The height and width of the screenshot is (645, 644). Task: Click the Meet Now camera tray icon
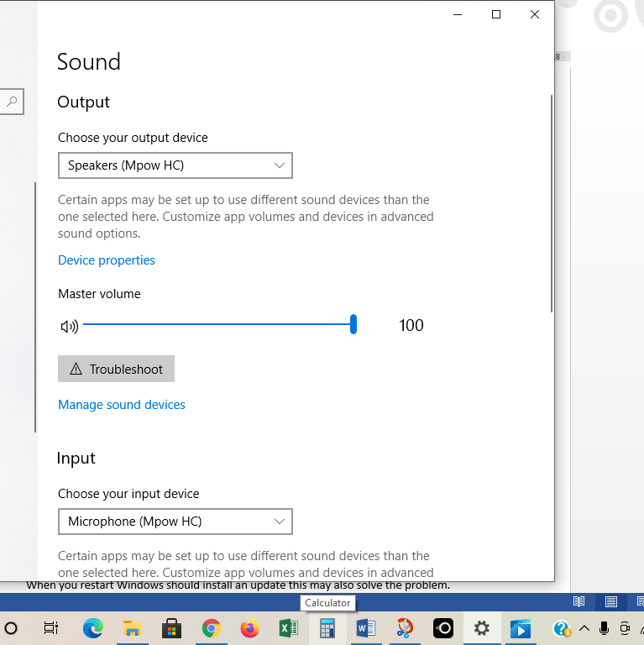coord(625,628)
